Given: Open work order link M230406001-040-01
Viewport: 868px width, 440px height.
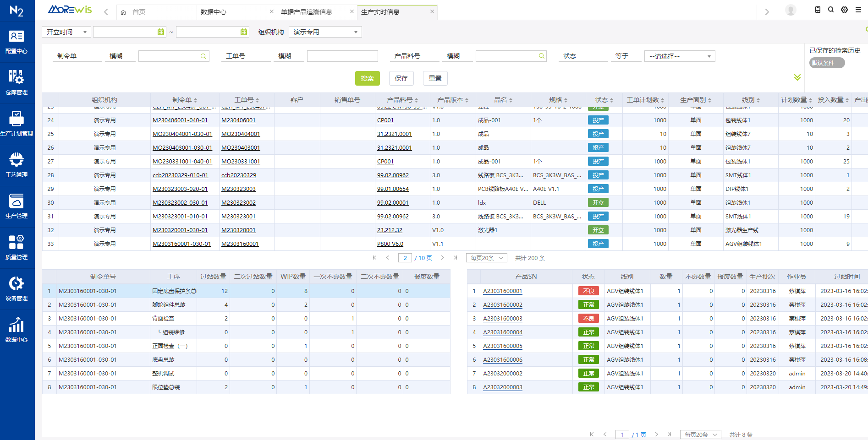Looking at the screenshot, I should tap(180, 120).
